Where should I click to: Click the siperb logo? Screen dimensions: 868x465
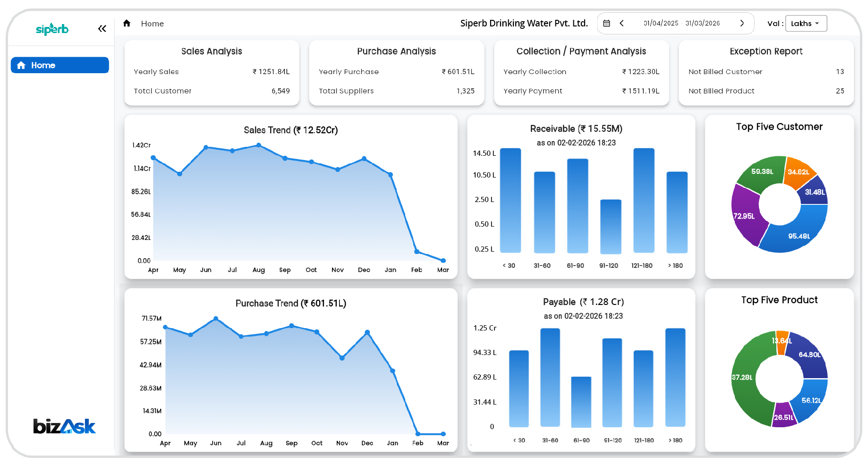(52, 29)
